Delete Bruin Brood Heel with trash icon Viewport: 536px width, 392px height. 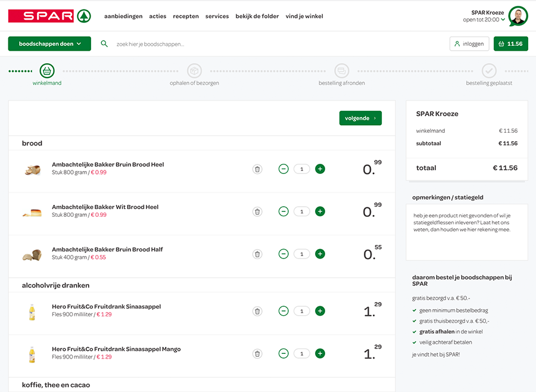[x=257, y=169]
